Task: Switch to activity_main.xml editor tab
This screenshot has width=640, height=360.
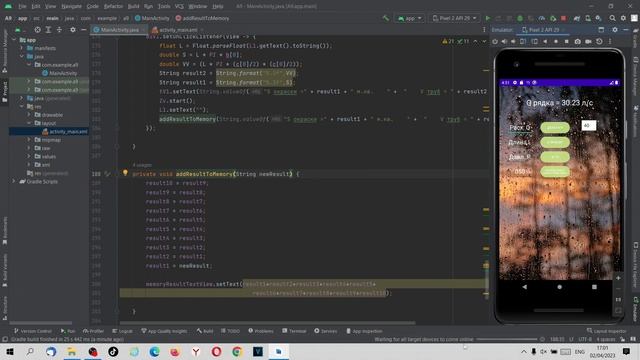Action: pyautogui.click(x=178, y=30)
